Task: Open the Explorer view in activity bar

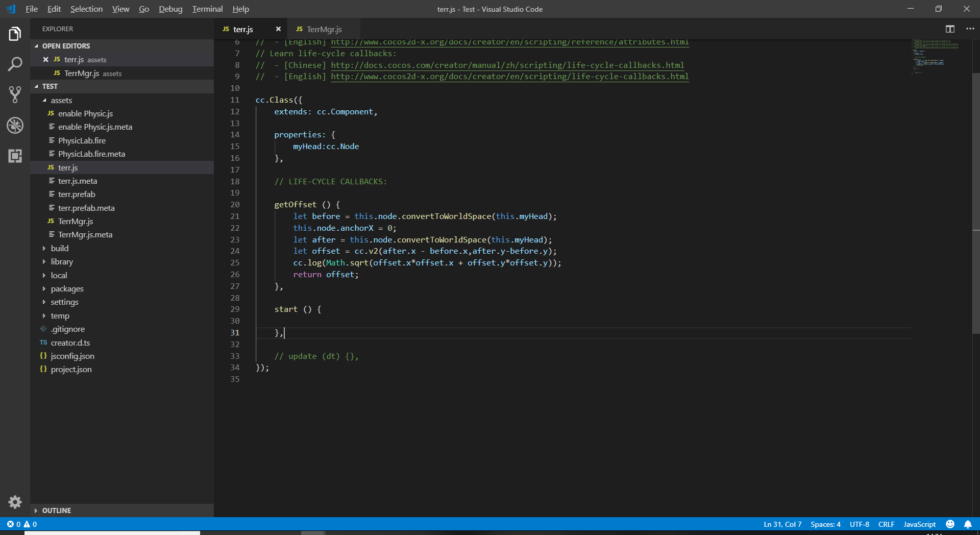Action: pos(15,34)
